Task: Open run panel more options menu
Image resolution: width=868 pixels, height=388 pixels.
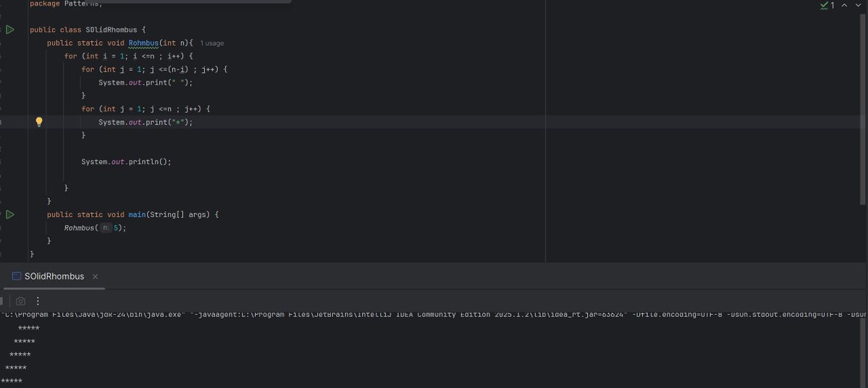Action: pyautogui.click(x=38, y=301)
